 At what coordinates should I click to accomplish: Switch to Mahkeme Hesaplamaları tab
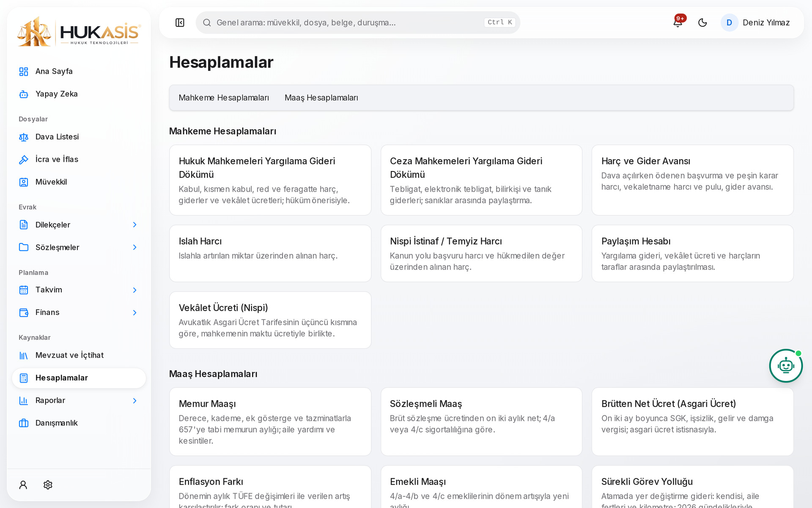pos(224,98)
